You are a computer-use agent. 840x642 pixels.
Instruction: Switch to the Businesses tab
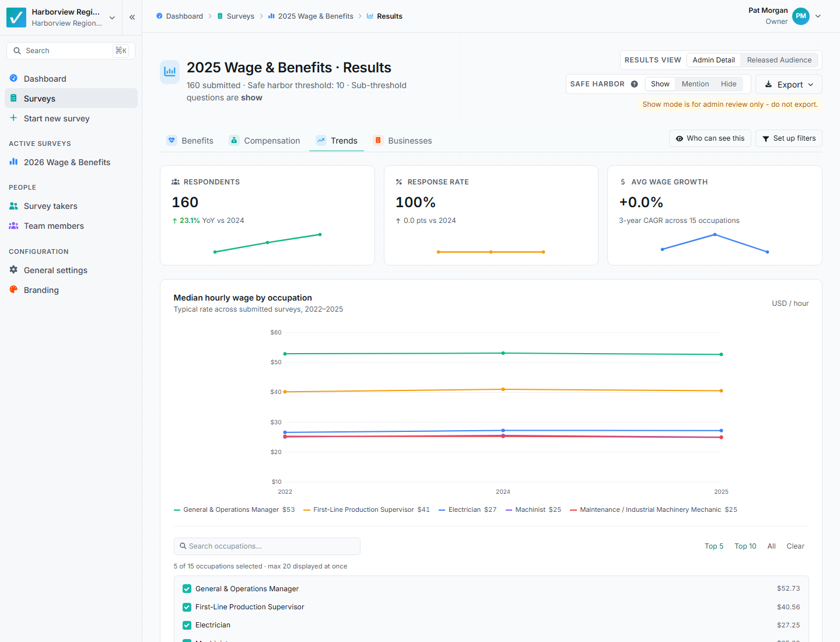[403, 141]
